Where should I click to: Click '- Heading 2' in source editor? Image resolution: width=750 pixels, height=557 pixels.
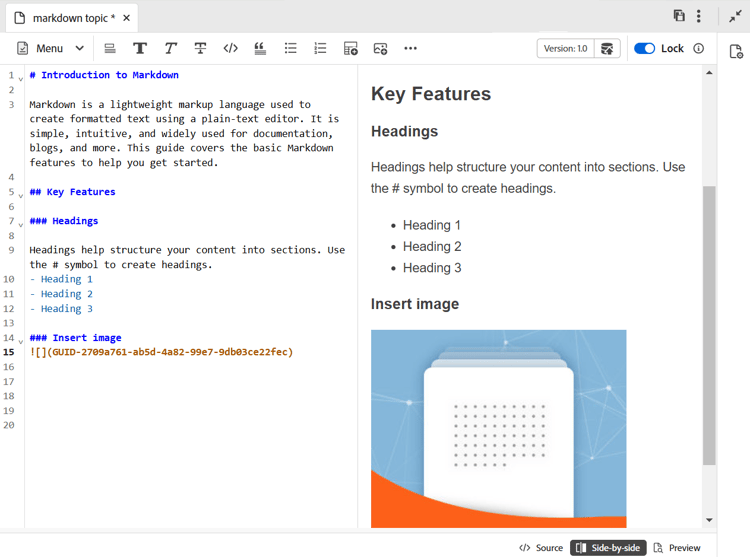(61, 294)
